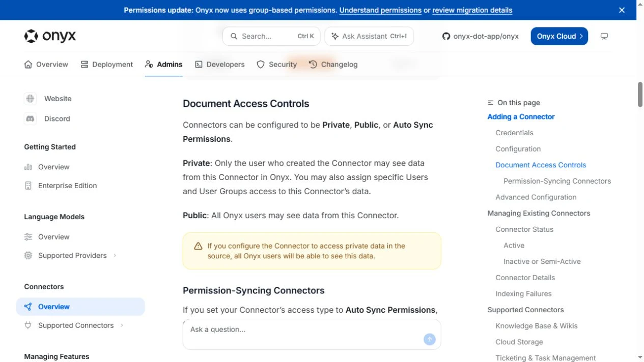Jump to Configuration in page outline
644x362 pixels.
coord(518,149)
